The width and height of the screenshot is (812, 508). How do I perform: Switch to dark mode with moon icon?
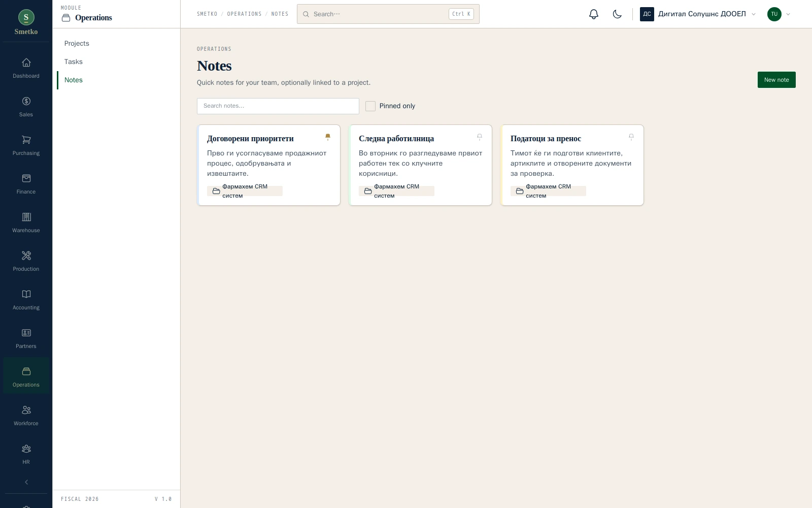tap(617, 14)
